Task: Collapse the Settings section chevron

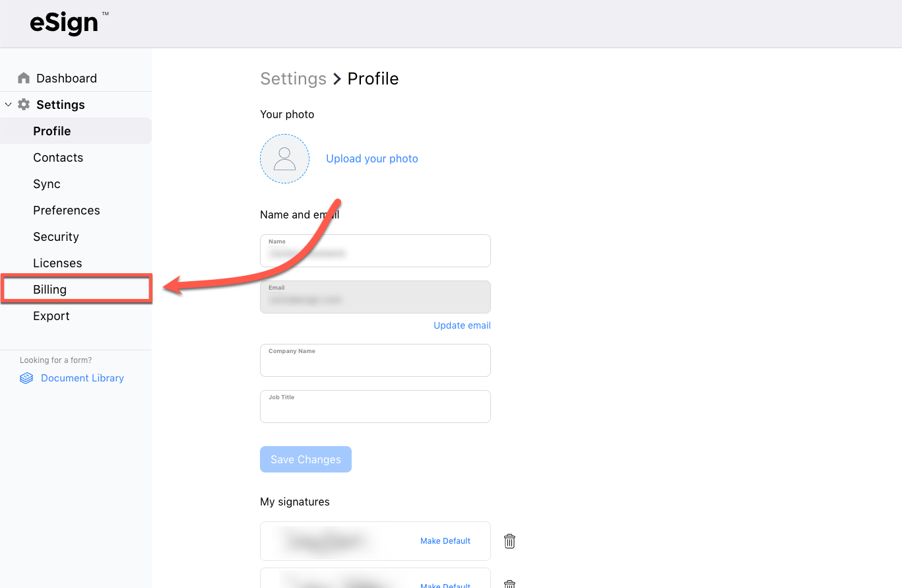Action: click(x=8, y=105)
